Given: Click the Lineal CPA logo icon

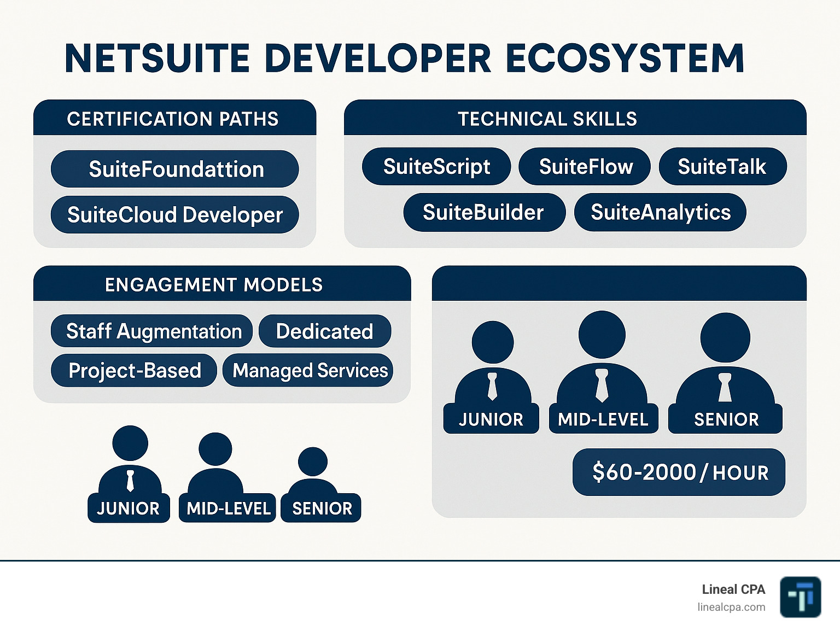Looking at the screenshot, I should point(801,597).
